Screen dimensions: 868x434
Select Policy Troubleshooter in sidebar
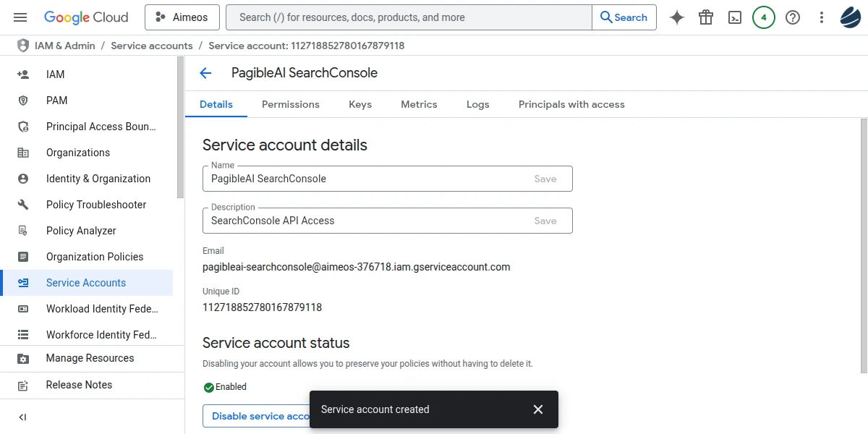[96, 205]
